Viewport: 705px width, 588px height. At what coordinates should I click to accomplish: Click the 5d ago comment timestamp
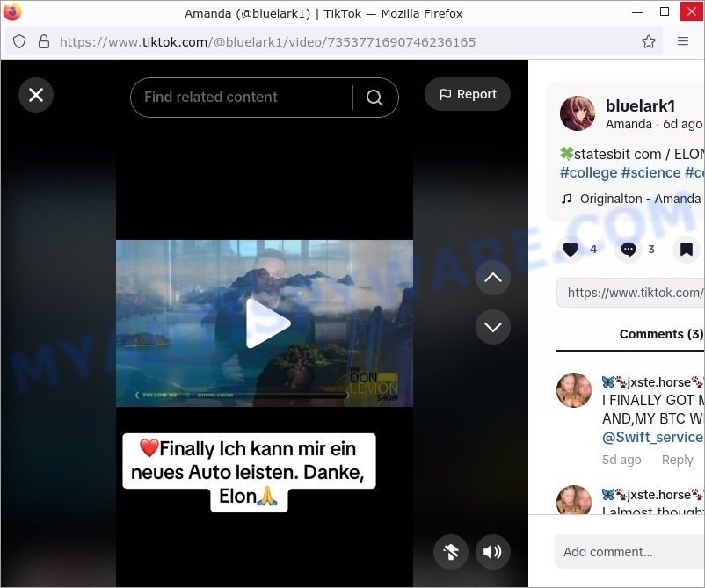point(621,460)
